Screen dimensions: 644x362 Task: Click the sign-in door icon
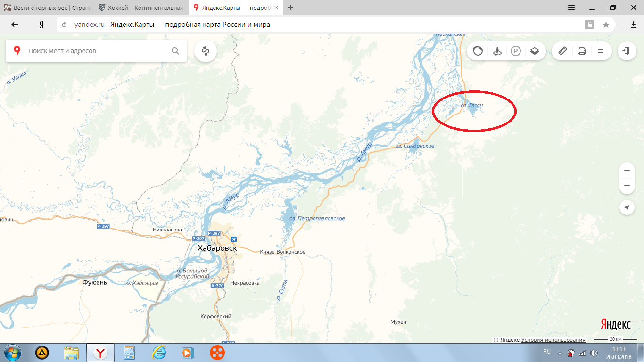tap(626, 51)
